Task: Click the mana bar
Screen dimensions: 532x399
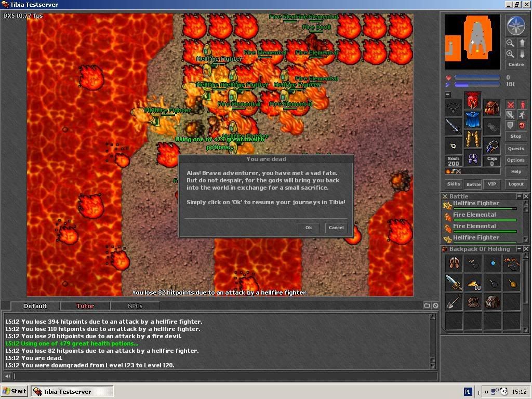Action: pos(477,85)
